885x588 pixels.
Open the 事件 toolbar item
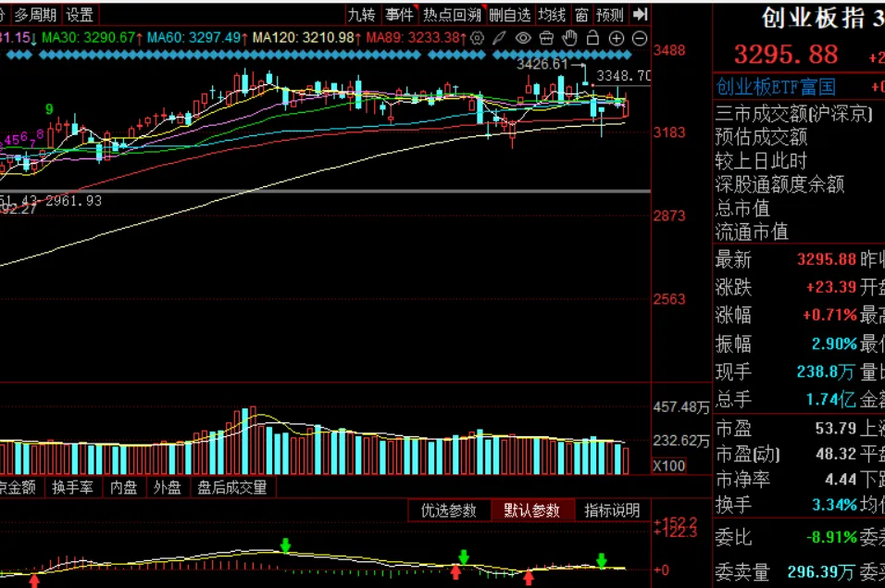point(399,15)
